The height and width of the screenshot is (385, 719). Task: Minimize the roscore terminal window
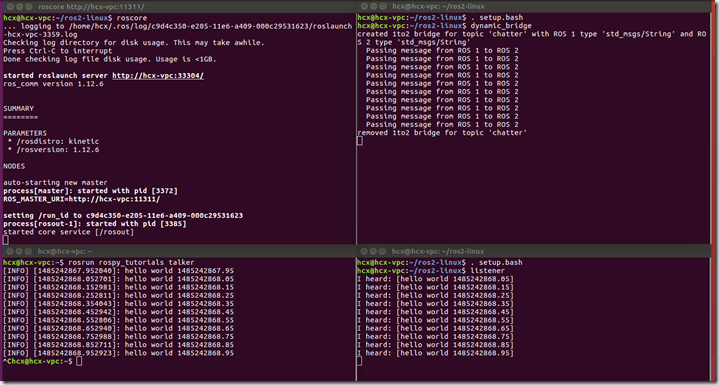(20, 6)
